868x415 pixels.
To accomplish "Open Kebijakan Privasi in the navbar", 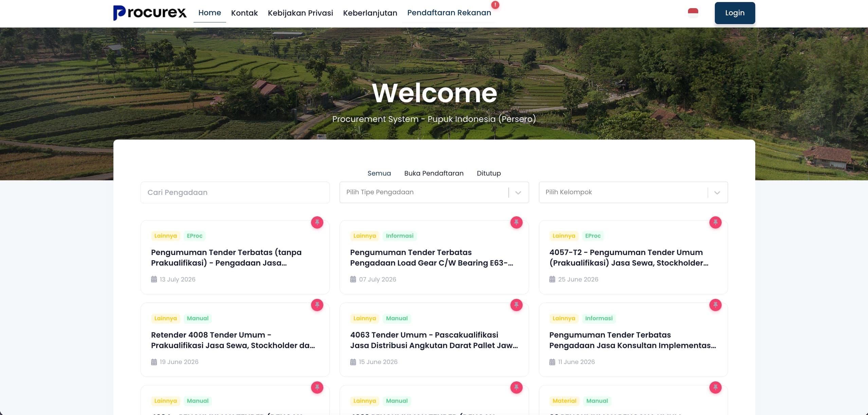I will pos(300,13).
